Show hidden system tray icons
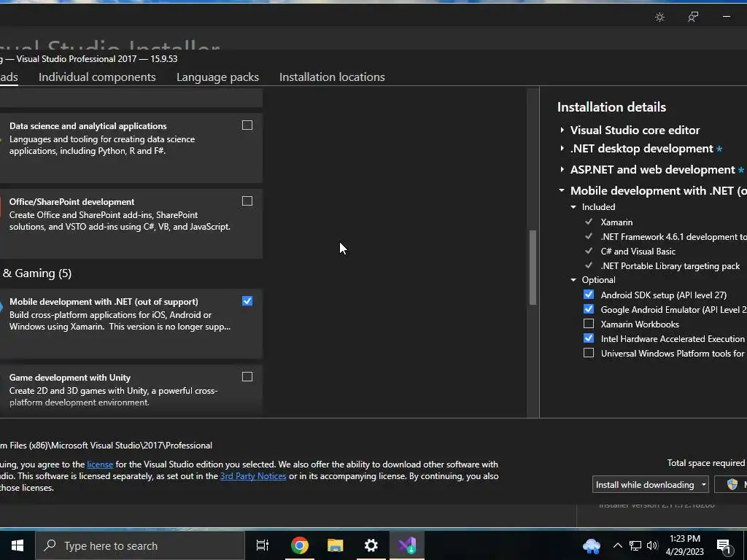This screenshot has width=747, height=560. coord(617,545)
